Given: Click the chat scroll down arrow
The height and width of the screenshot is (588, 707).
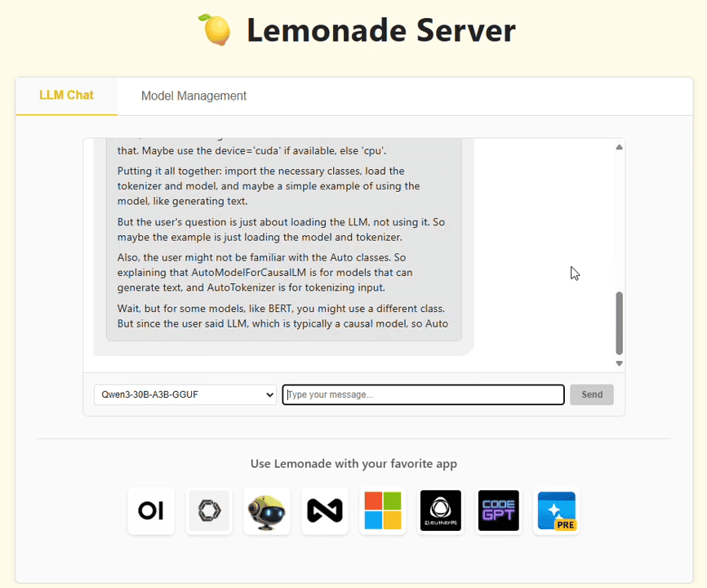Looking at the screenshot, I should click(x=619, y=363).
